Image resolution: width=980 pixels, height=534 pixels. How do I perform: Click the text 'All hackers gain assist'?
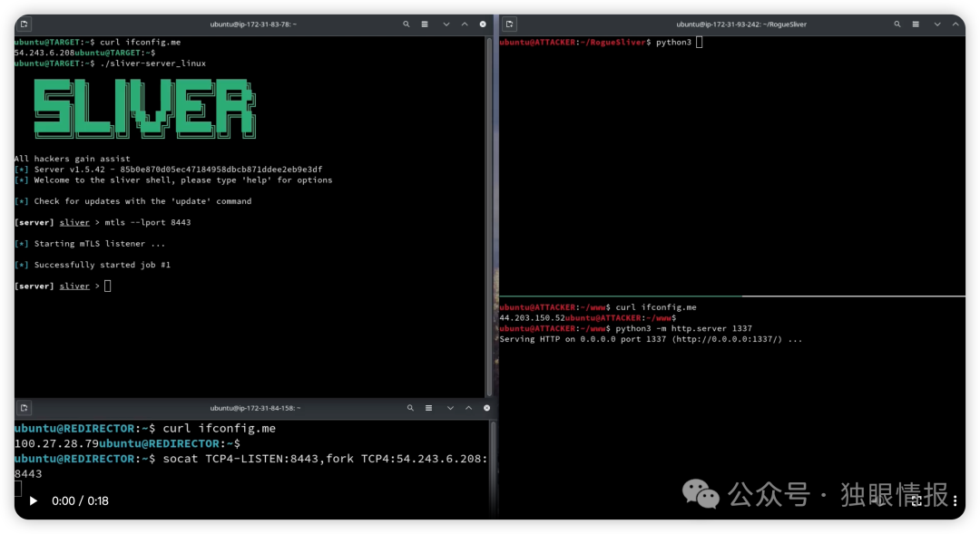[x=73, y=159]
